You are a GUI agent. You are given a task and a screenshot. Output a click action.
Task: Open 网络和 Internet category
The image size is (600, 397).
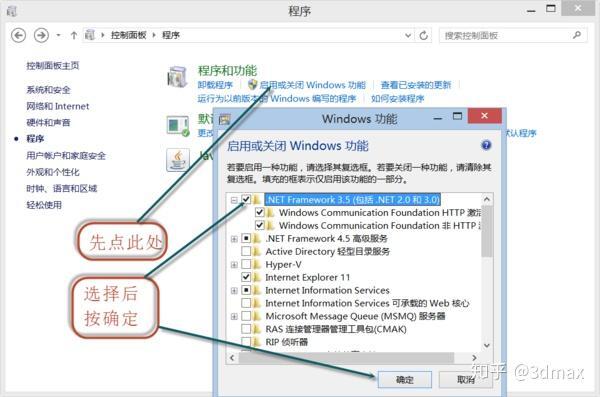coord(57,106)
